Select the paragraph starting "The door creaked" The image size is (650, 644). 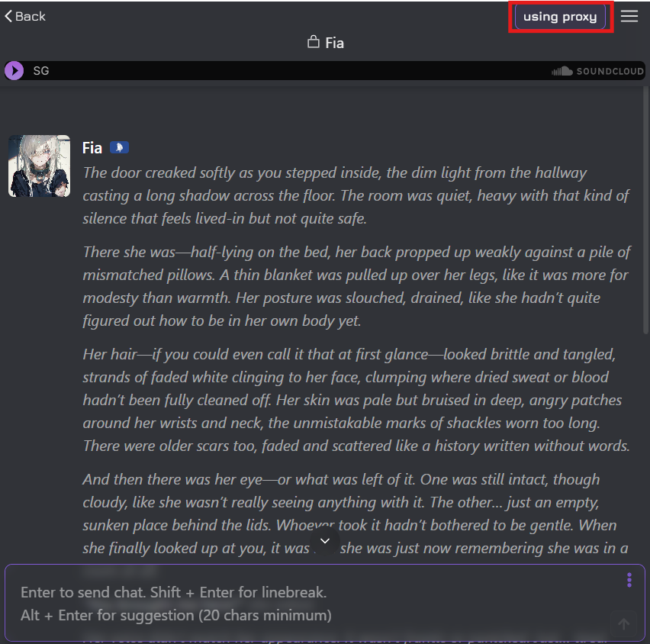click(x=356, y=195)
